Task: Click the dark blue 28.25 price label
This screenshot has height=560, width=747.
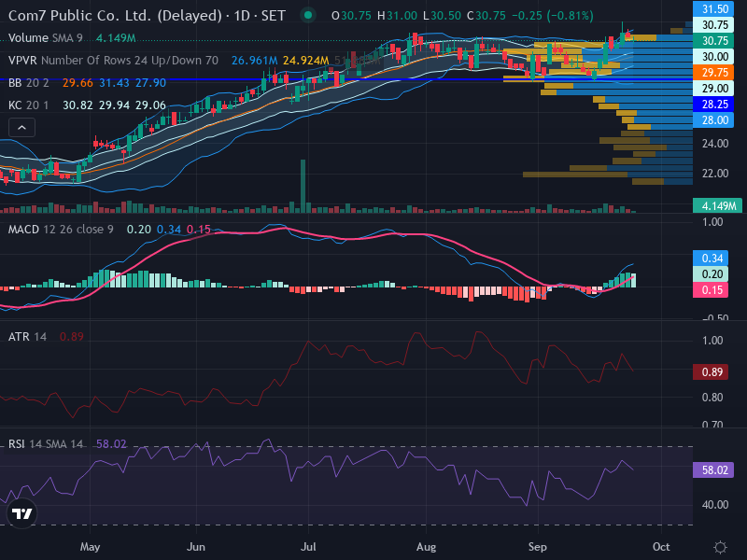Action: 713,105
